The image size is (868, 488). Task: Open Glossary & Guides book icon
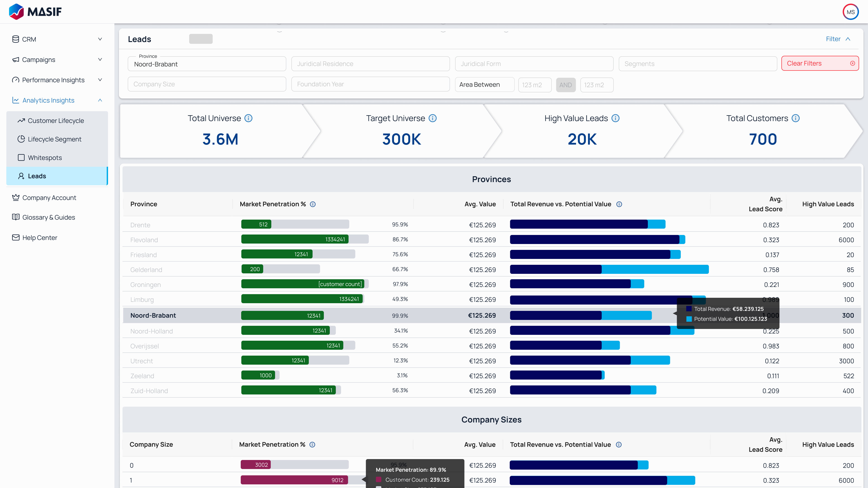pyautogui.click(x=16, y=217)
